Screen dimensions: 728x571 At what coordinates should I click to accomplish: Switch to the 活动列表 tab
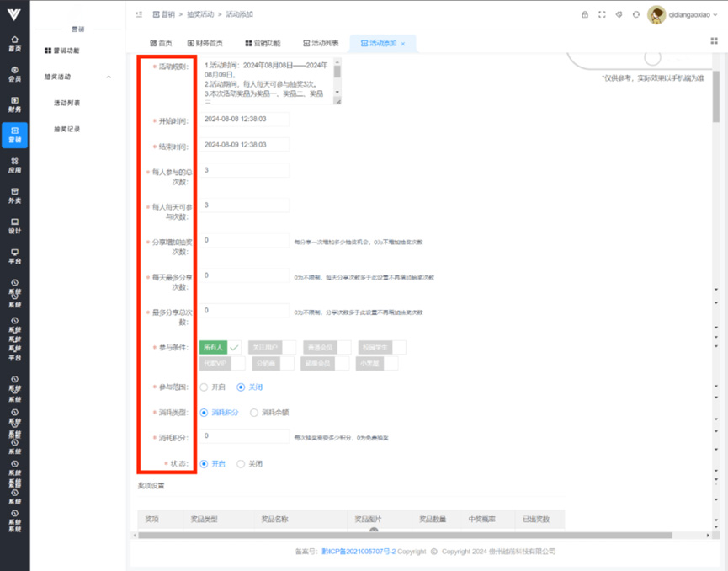click(x=320, y=43)
